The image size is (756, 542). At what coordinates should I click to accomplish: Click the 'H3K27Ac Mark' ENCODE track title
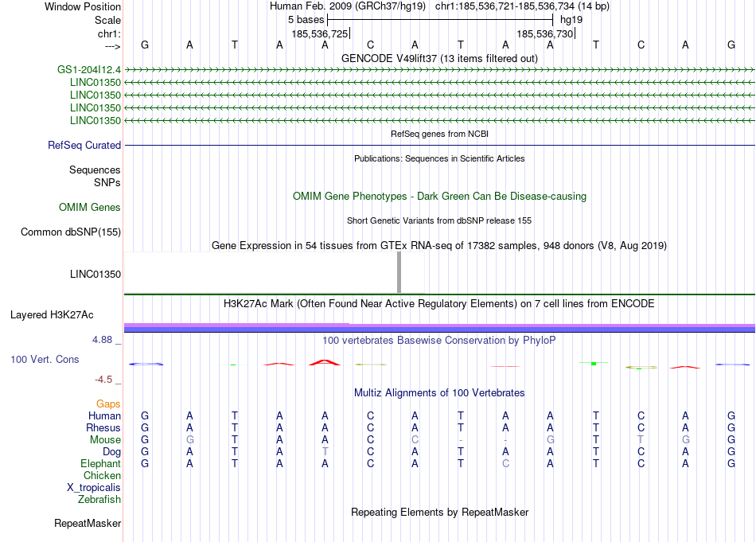pos(439,304)
